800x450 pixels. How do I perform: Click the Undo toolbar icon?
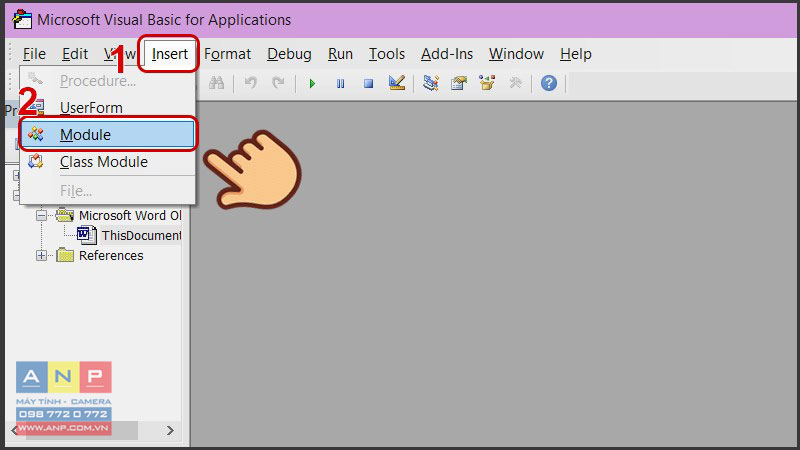[251, 83]
